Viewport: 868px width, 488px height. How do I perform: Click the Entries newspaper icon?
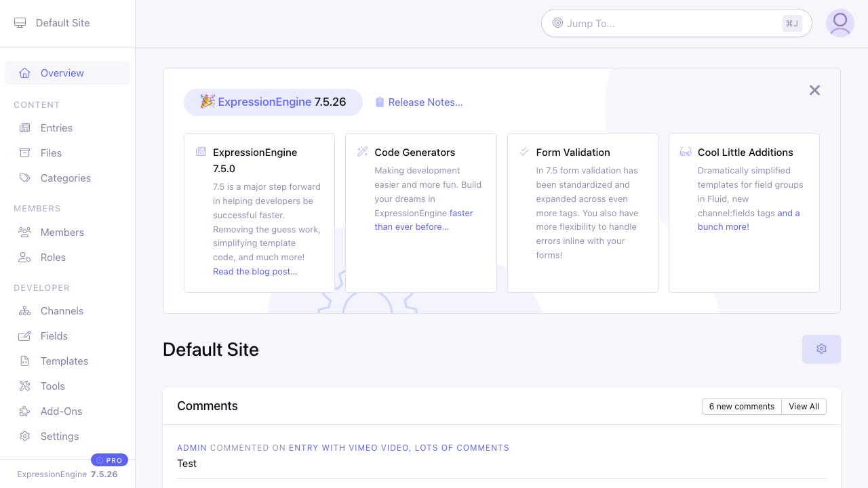(24, 128)
